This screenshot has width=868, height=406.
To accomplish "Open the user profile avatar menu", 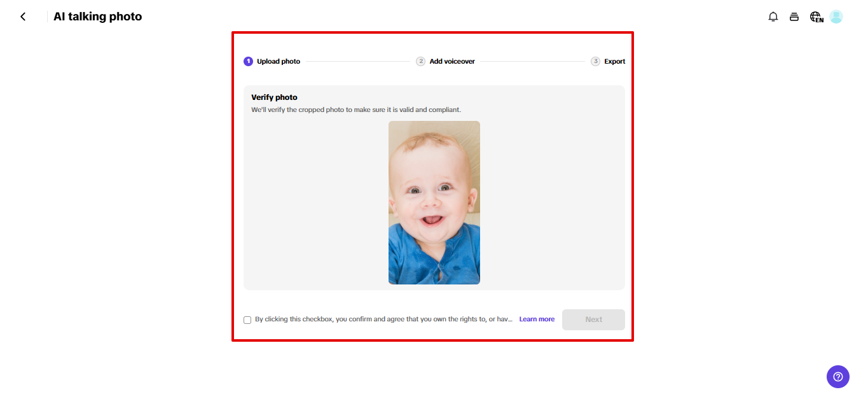I will (836, 17).
